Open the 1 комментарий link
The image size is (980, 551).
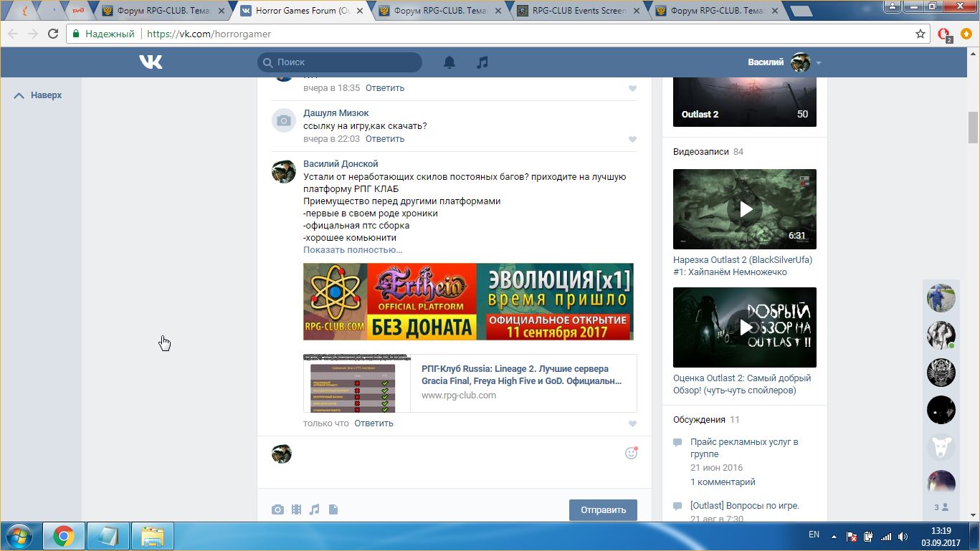tap(723, 482)
